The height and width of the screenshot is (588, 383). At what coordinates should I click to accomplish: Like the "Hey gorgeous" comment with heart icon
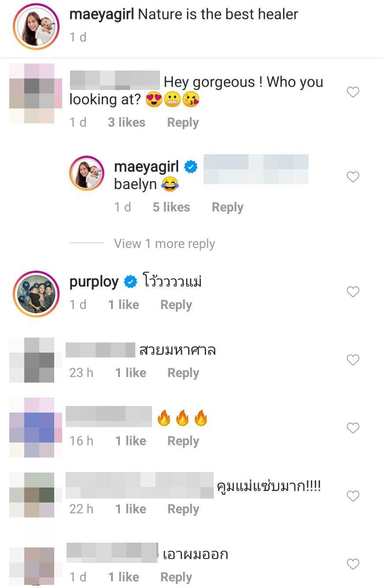[x=353, y=92]
